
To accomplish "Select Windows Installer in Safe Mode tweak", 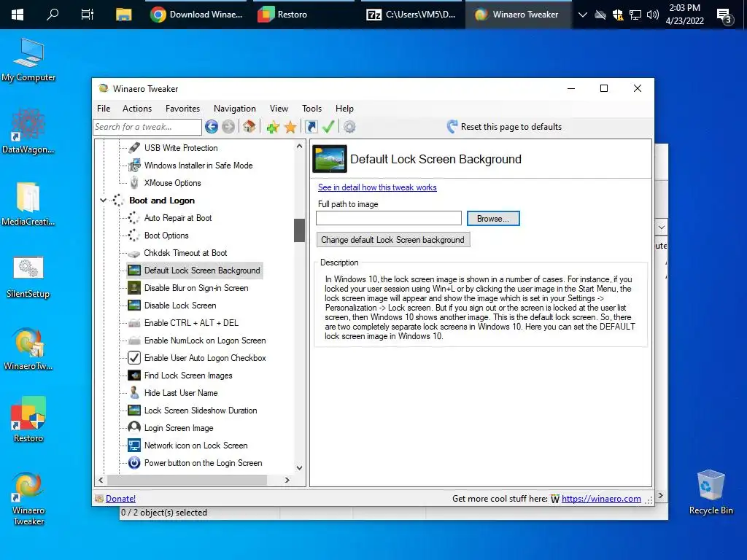I will coord(198,166).
